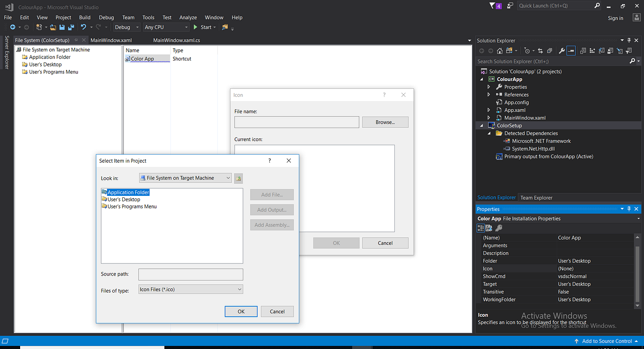
Task: Open the Debug menu
Action: (x=106, y=17)
